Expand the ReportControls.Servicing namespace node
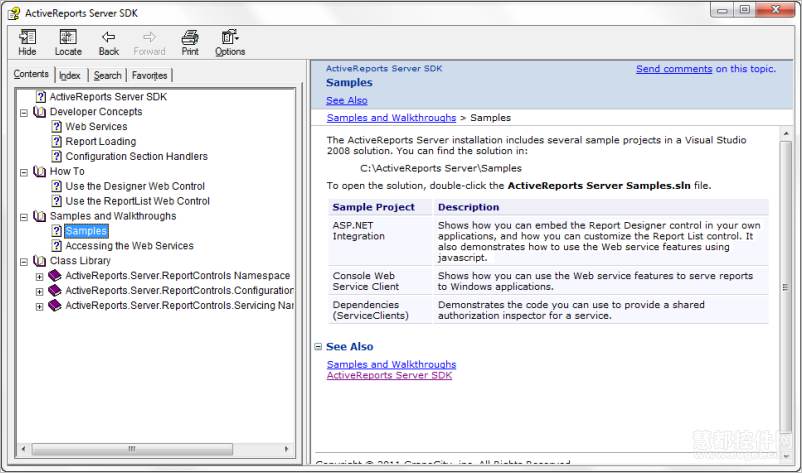 click(x=39, y=306)
